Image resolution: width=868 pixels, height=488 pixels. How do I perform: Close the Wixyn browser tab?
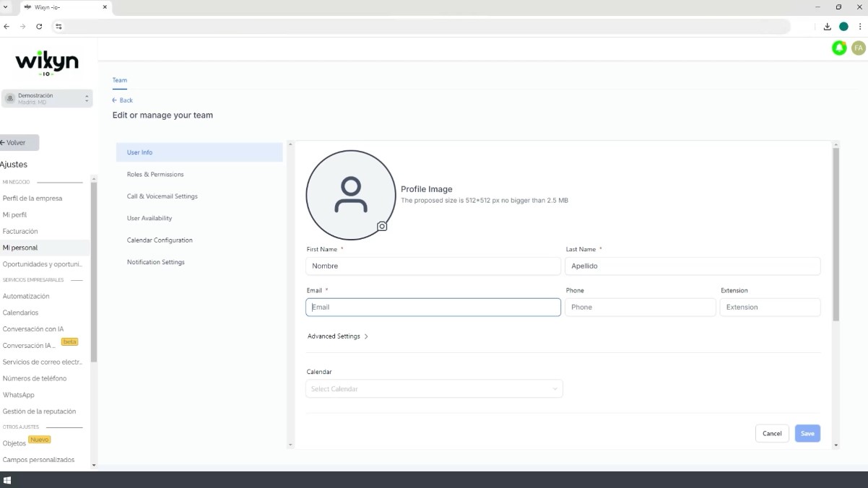coord(105,7)
